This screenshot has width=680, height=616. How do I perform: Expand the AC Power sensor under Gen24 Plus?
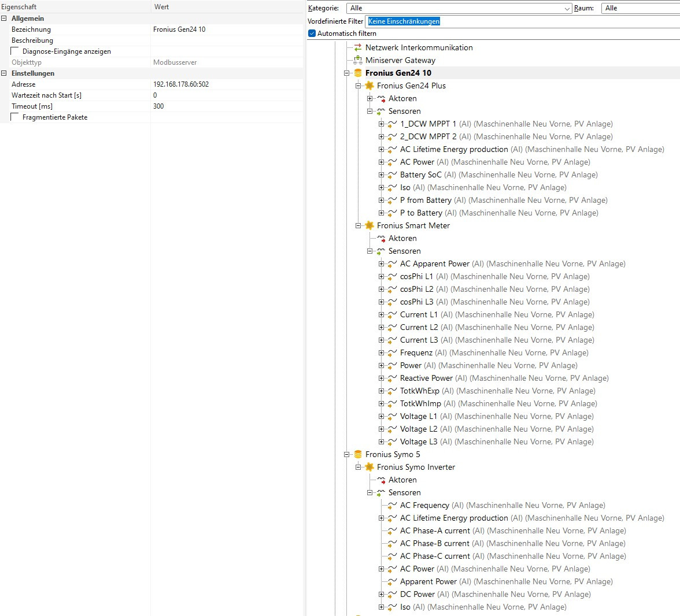[x=381, y=162]
